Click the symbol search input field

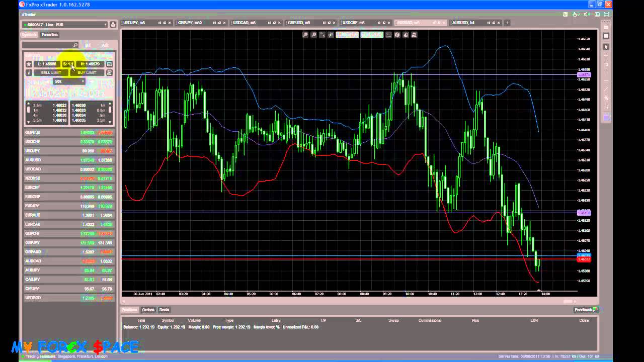pyautogui.click(x=50, y=45)
